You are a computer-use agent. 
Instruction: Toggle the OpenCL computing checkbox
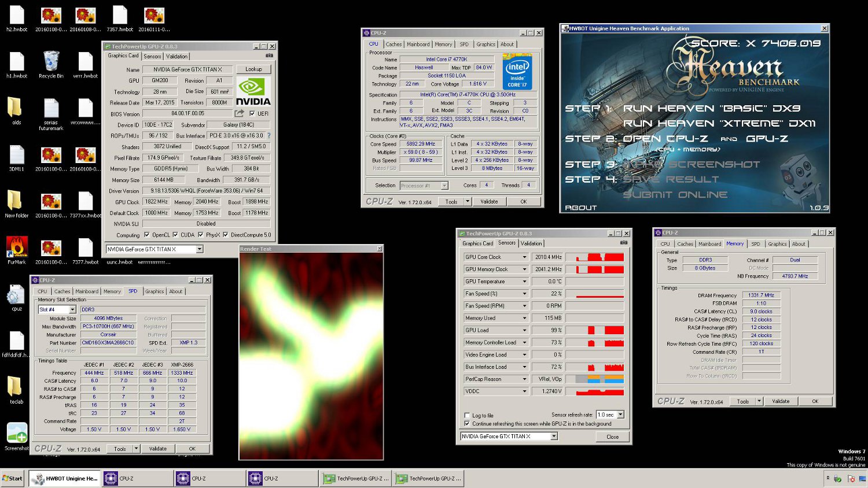tap(146, 235)
